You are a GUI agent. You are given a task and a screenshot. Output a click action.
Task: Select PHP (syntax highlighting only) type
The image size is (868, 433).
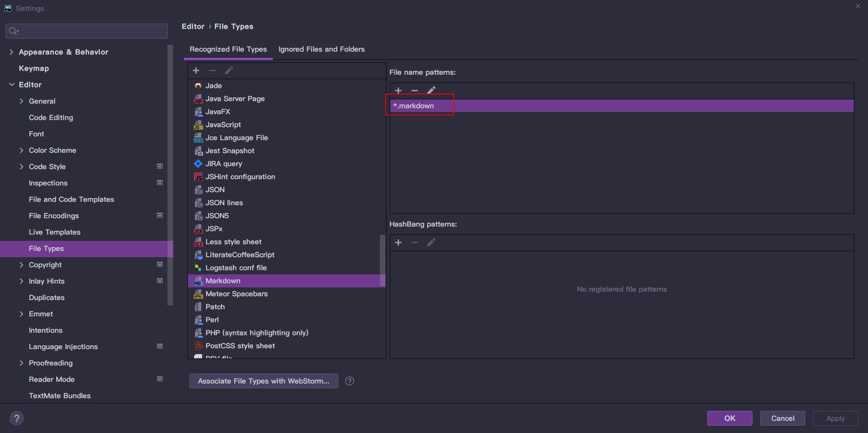point(287,333)
